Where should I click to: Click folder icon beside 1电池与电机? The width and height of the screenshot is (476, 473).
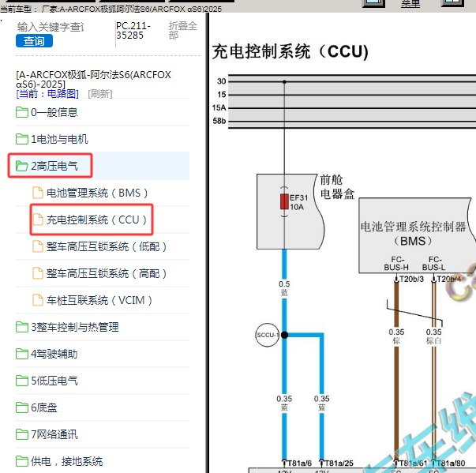[22, 139]
